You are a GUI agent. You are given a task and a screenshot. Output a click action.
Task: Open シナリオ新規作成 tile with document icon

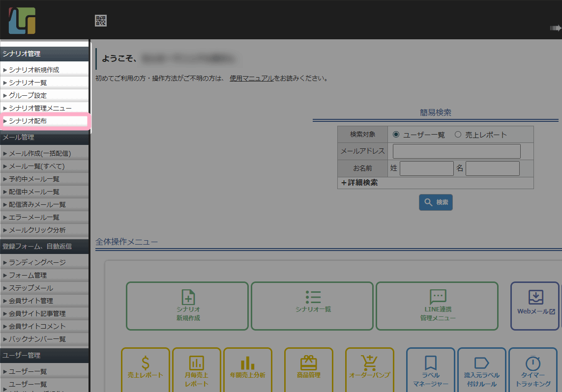point(187,306)
